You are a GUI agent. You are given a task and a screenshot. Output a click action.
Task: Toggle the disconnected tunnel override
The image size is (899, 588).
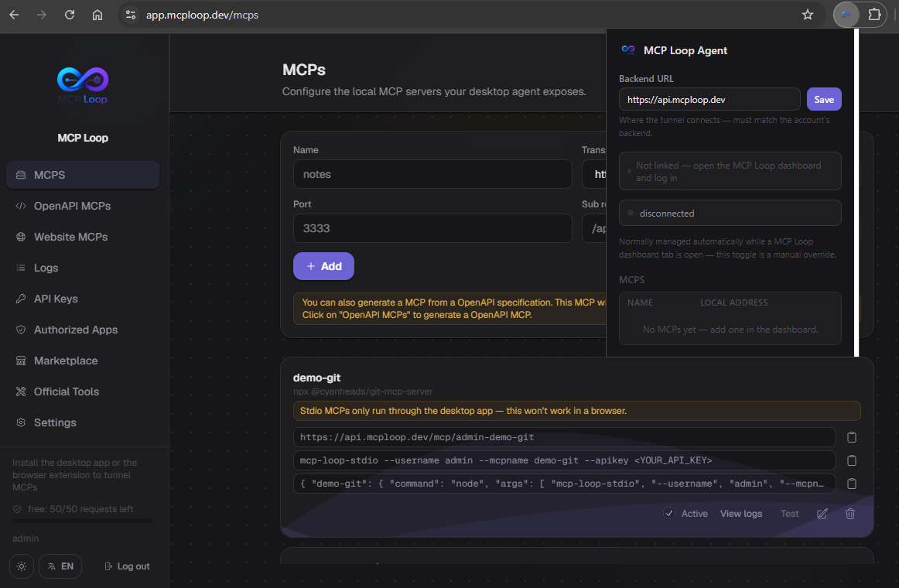(x=730, y=214)
